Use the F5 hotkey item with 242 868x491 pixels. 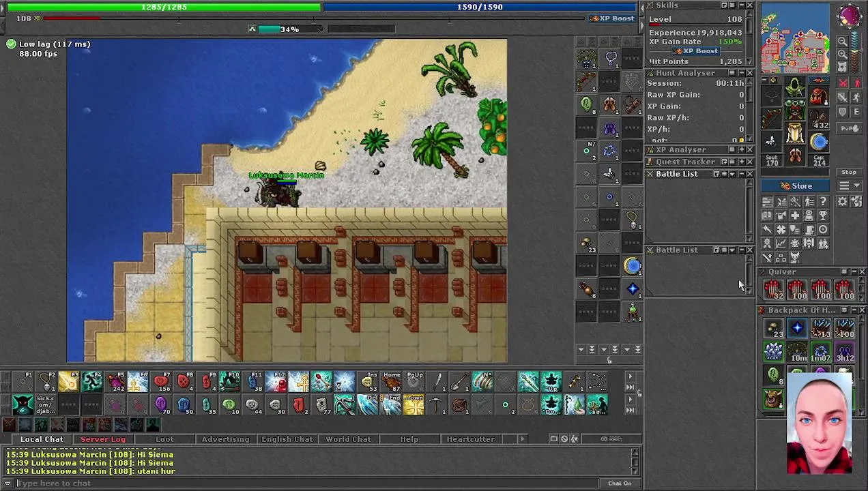tap(115, 382)
